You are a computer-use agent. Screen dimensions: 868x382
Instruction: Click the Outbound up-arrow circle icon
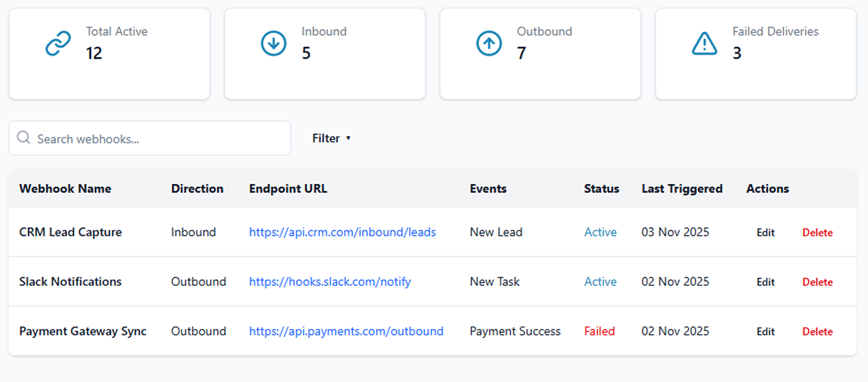click(489, 44)
